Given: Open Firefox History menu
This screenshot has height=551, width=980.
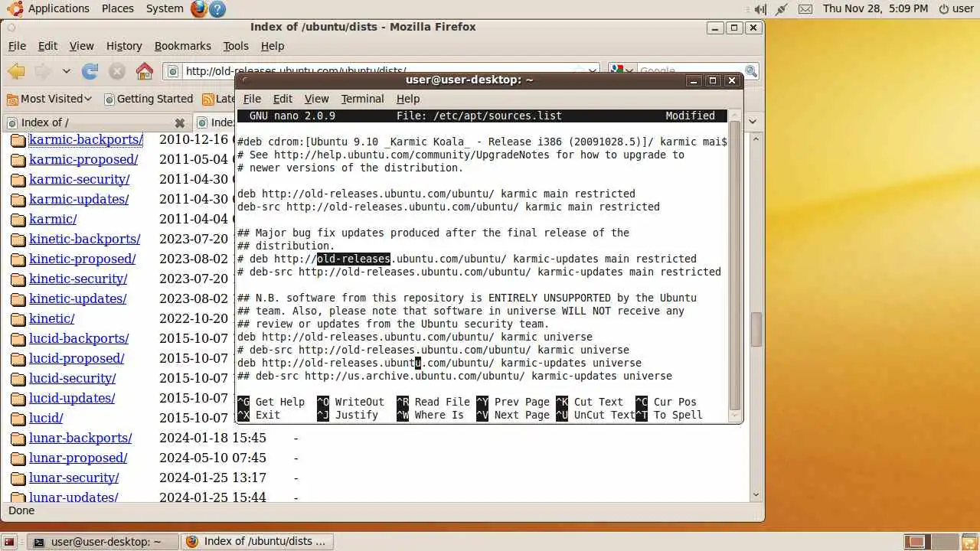Looking at the screenshot, I should pos(124,46).
